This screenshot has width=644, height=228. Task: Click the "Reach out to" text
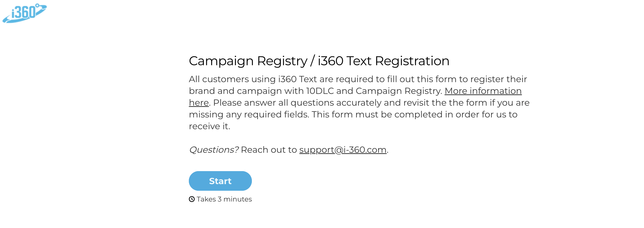(269, 150)
